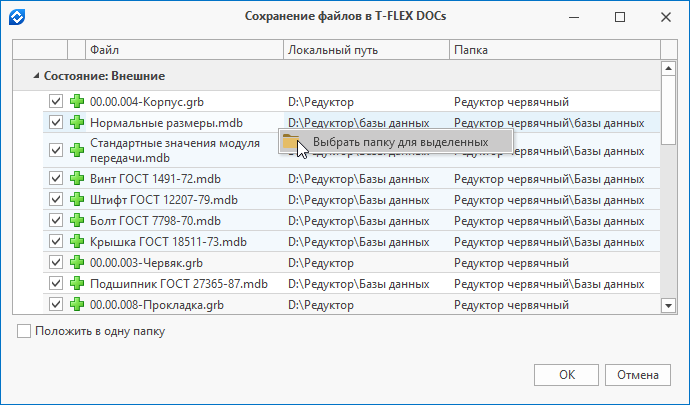
Task: Click the T-FLEX DOCs logo in the title bar
Action: click(x=17, y=17)
